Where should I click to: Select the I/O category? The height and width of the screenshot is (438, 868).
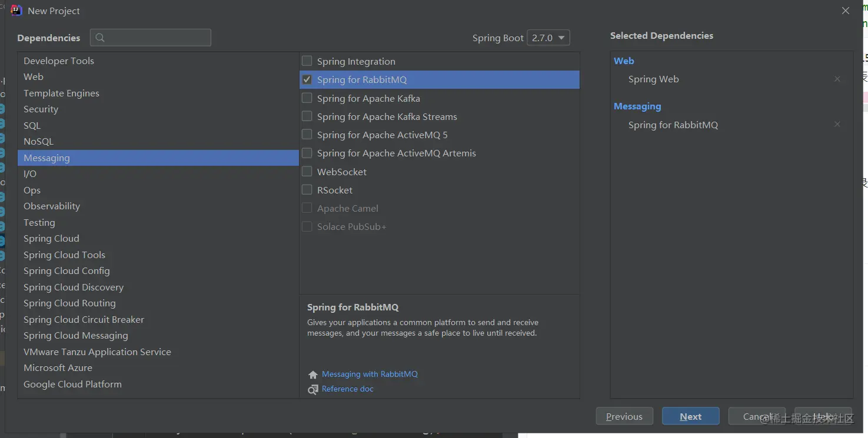tap(158, 174)
